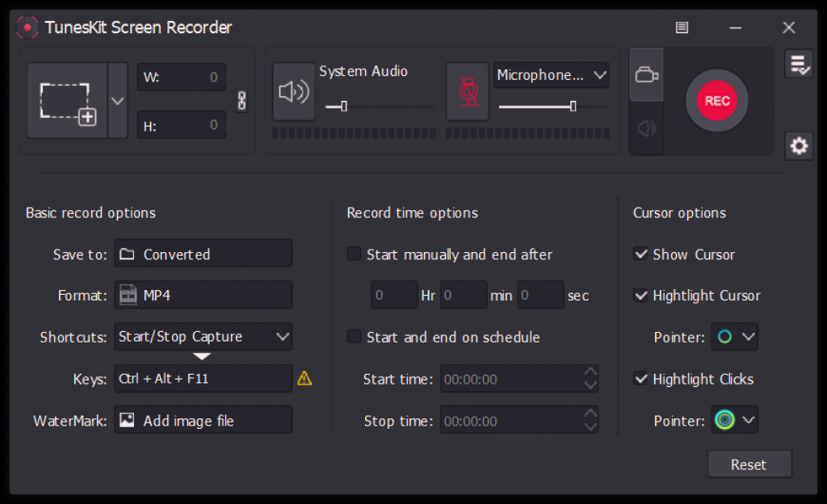Screen dimensions: 827x504
Task: Open the menu icon in title bar
Action: (x=682, y=27)
